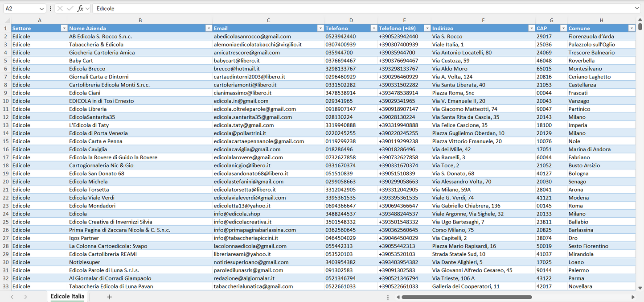Open the Telefono column filter dropdown
This screenshot has height=302, width=644.
coord(373,29)
